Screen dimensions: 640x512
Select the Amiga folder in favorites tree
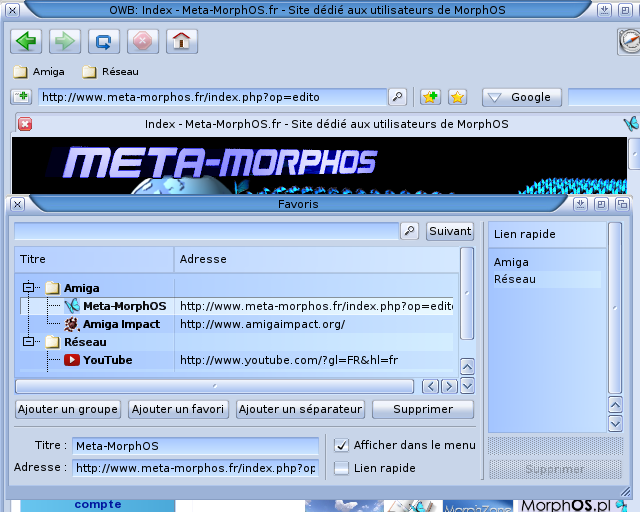click(81, 288)
